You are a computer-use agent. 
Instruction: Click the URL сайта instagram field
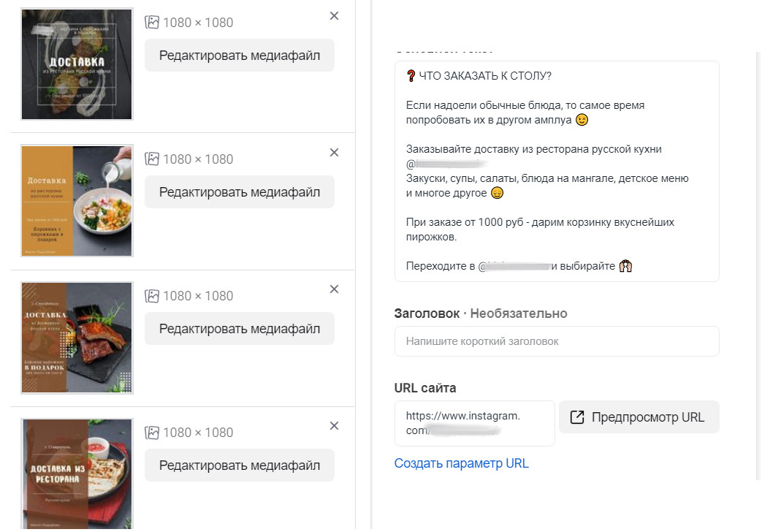pos(474,423)
